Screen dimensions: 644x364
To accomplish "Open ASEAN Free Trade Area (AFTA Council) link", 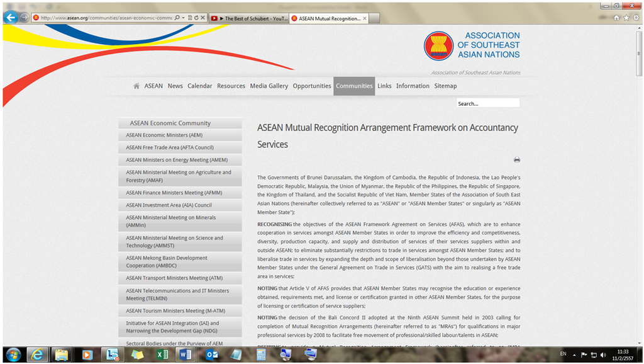I will pos(170,147).
